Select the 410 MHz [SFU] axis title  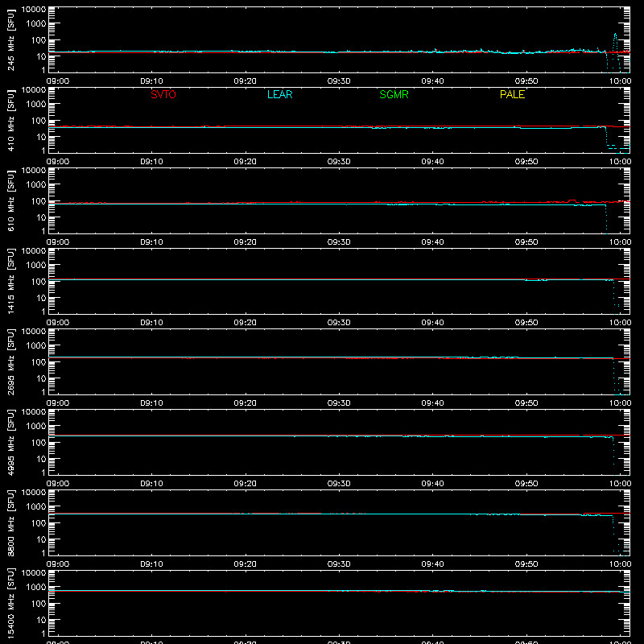[x=10, y=120]
